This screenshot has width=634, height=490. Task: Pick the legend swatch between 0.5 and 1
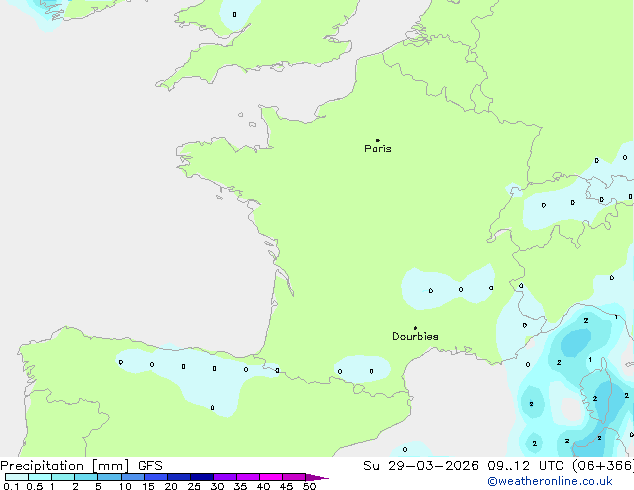(40, 477)
